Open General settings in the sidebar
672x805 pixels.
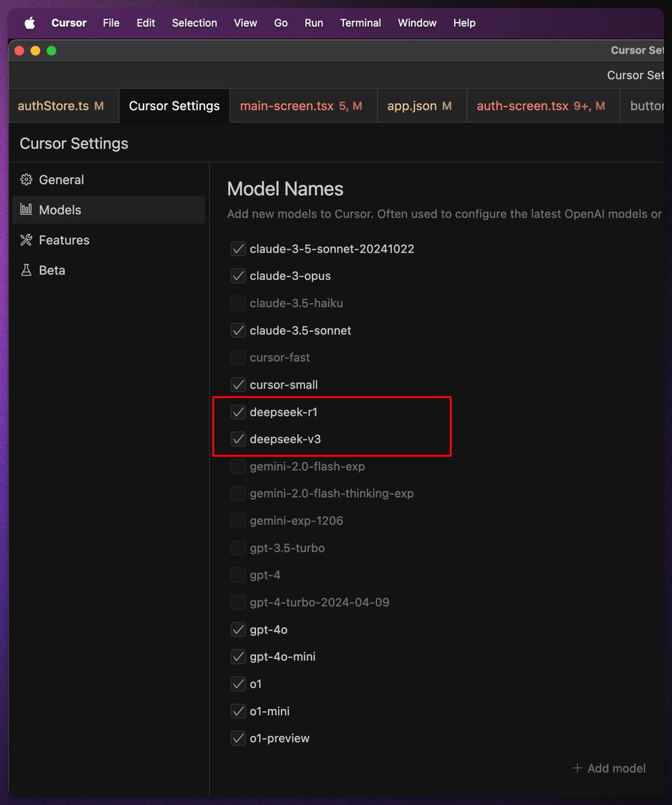click(x=109, y=180)
